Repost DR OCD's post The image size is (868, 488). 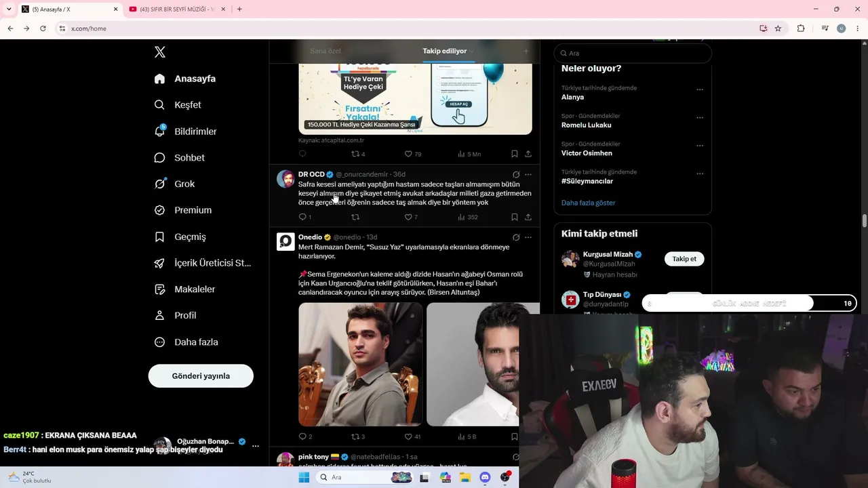pyautogui.click(x=355, y=217)
